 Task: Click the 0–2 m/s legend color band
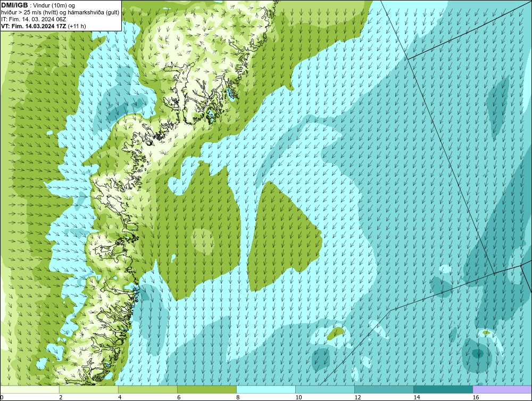point(30,389)
